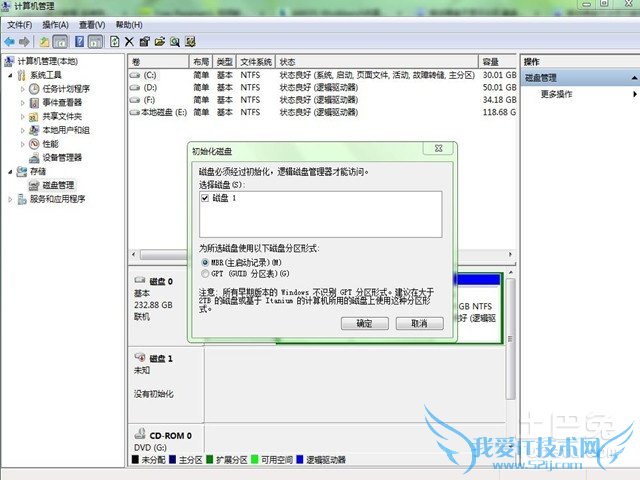This screenshot has height=480, width=640.
Task: Open 设备管理器 in the tree
Action: [62, 158]
